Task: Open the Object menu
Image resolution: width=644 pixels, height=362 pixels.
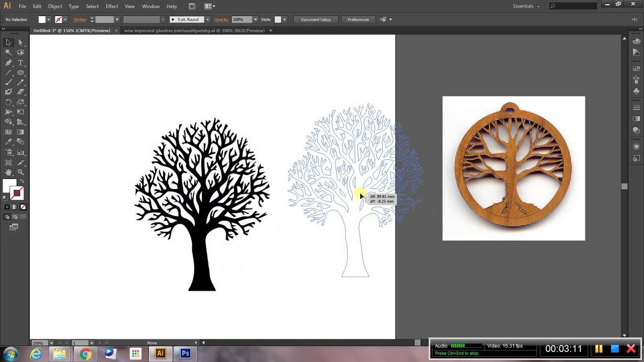Action: pos(55,7)
